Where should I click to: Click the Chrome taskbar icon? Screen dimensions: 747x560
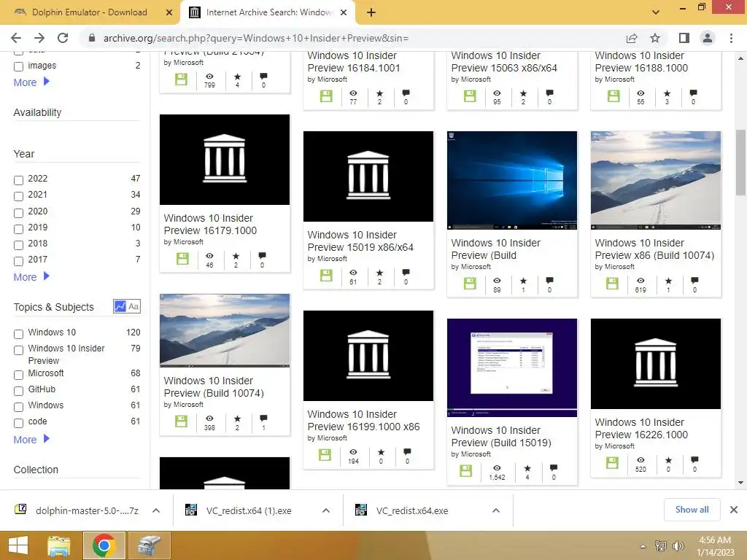104,545
